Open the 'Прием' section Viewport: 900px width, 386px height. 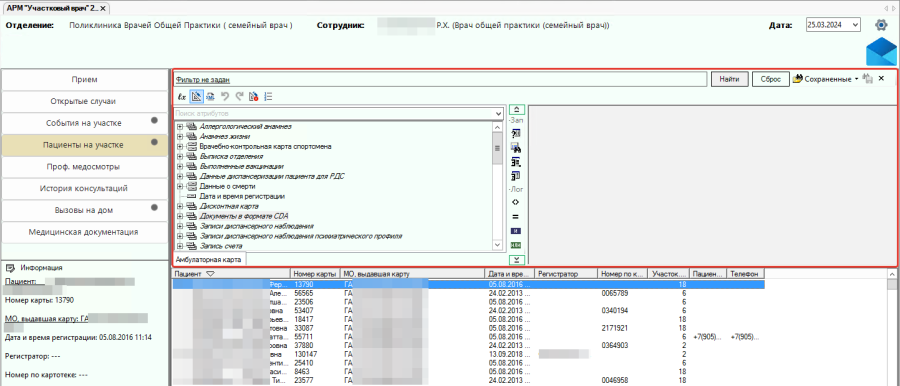pyautogui.click(x=85, y=79)
